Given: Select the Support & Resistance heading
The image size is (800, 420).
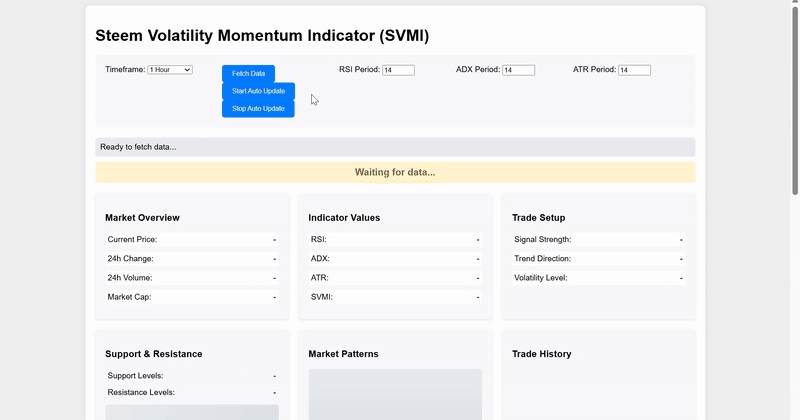Looking at the screenshot, I should [x=154, y=354].
